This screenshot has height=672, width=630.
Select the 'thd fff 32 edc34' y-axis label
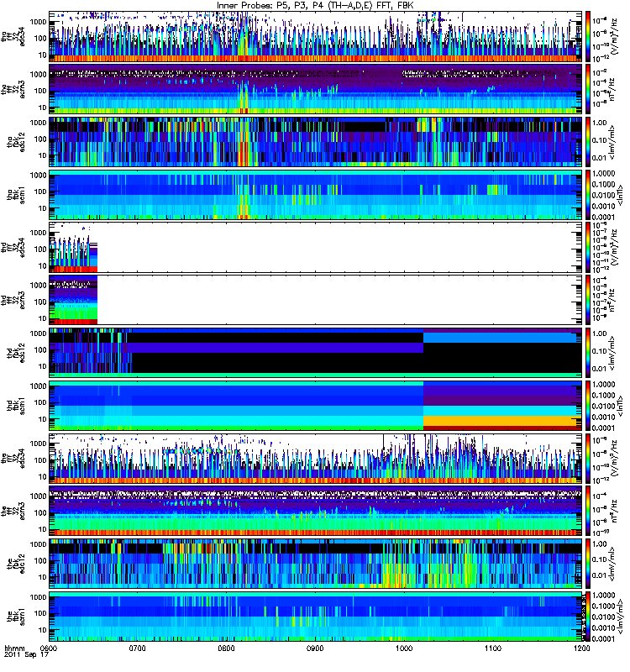click(x=13, y=247)
